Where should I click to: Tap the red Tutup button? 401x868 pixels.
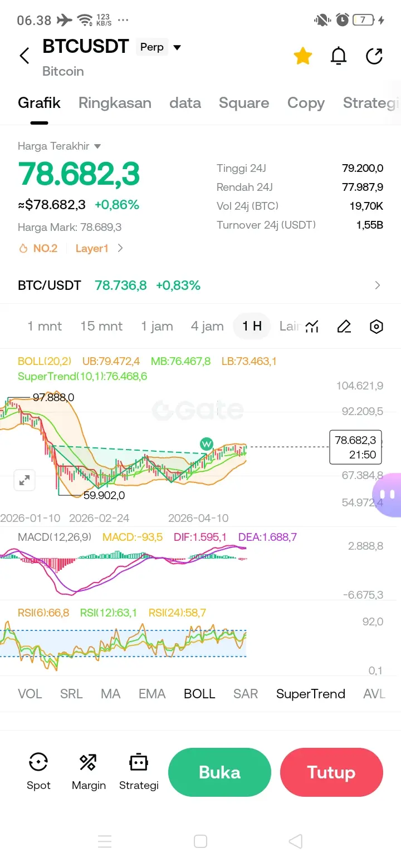(x=331, y=772)
